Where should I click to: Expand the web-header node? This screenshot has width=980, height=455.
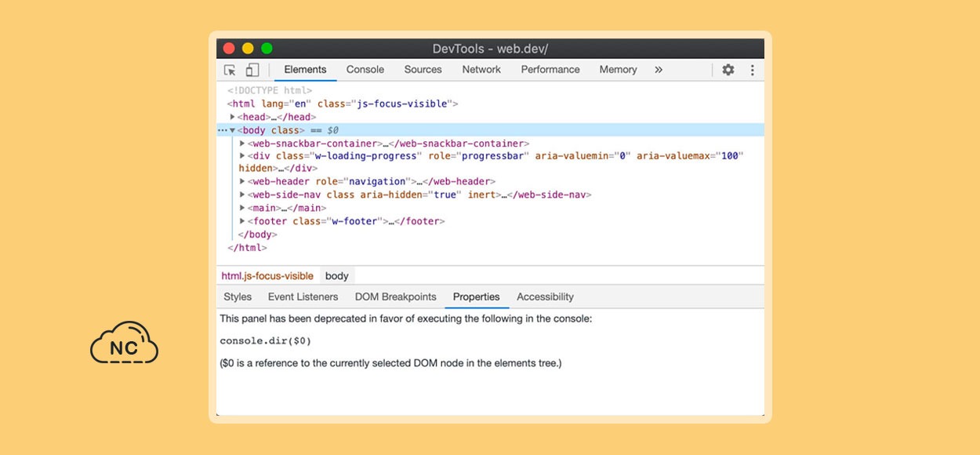(242, 182)
